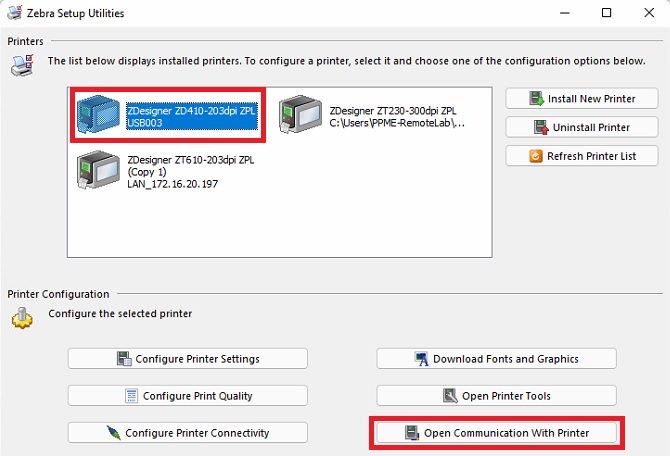Viewport: 670px width, 456px height.
Task: Launch Open Printer Tools
Action: (497, 396)
